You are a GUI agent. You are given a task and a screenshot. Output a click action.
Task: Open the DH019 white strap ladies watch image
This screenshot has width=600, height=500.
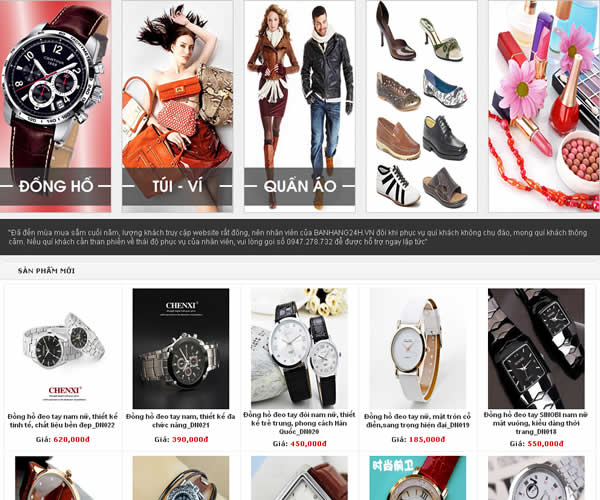click(418, 349)
